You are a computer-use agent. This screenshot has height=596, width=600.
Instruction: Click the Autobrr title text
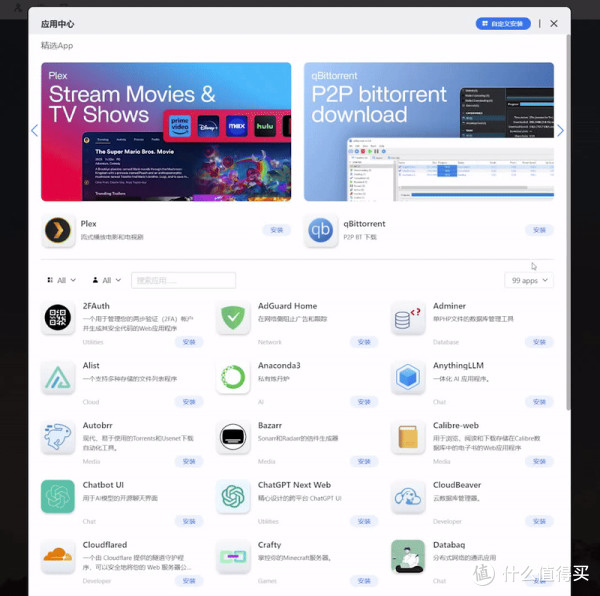98,425
